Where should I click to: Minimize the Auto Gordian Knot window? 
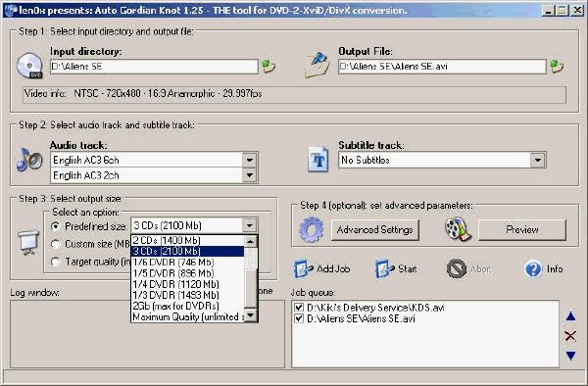548,11
